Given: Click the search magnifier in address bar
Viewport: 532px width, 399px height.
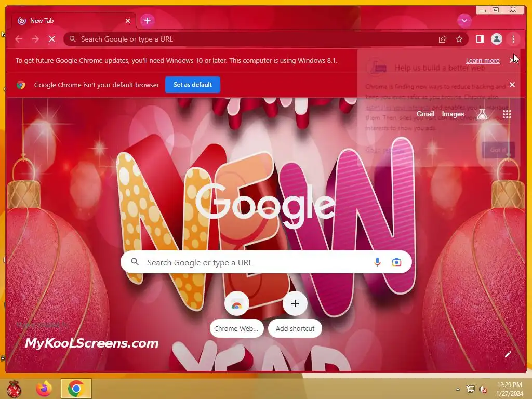Looking at the screenshot, I should point(73,39).
